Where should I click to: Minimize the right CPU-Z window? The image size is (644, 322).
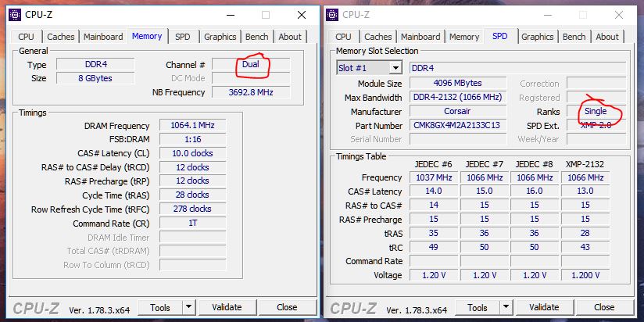(549, 15)
